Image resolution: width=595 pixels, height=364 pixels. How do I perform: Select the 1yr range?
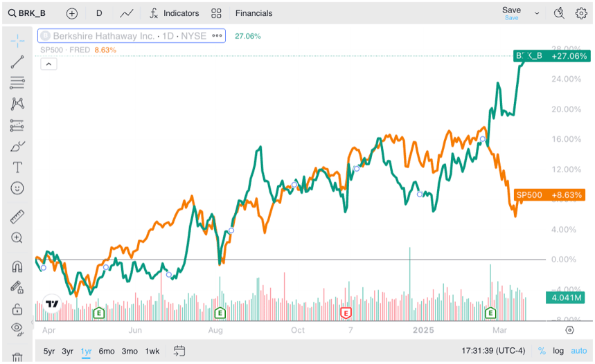point(86,351)
